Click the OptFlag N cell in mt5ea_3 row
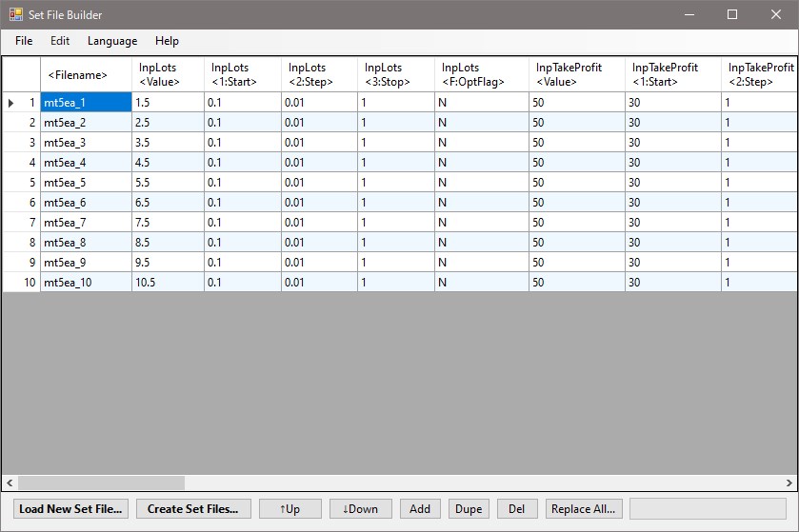The height and width of the screenshot is (532, 799). coord(482,142)
